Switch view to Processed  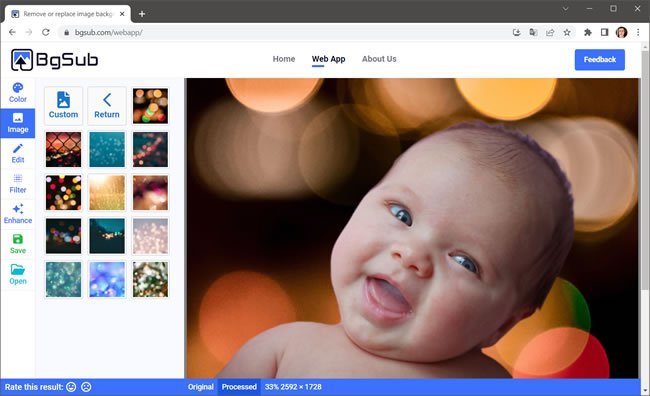click(239, 387)
